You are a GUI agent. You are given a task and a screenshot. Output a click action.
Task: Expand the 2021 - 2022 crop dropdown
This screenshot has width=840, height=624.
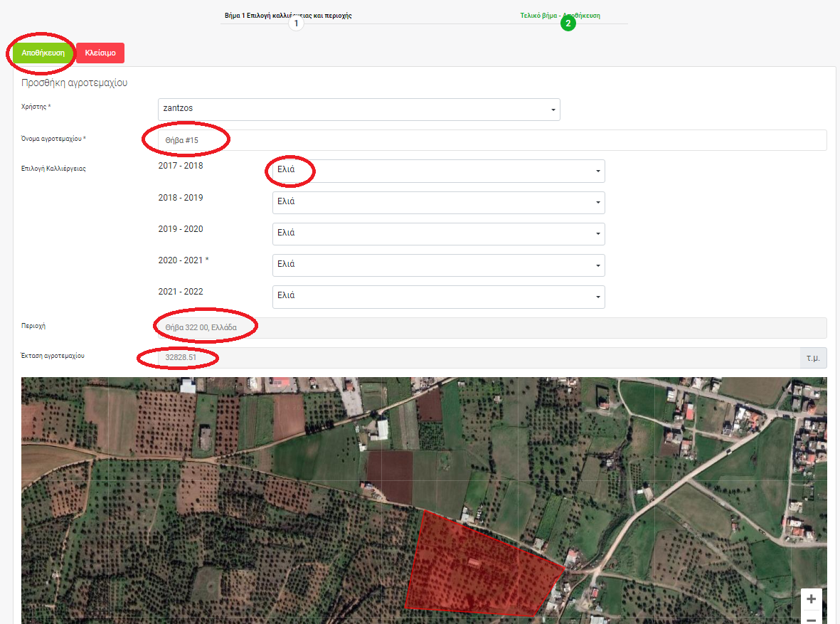click(438, 296)
